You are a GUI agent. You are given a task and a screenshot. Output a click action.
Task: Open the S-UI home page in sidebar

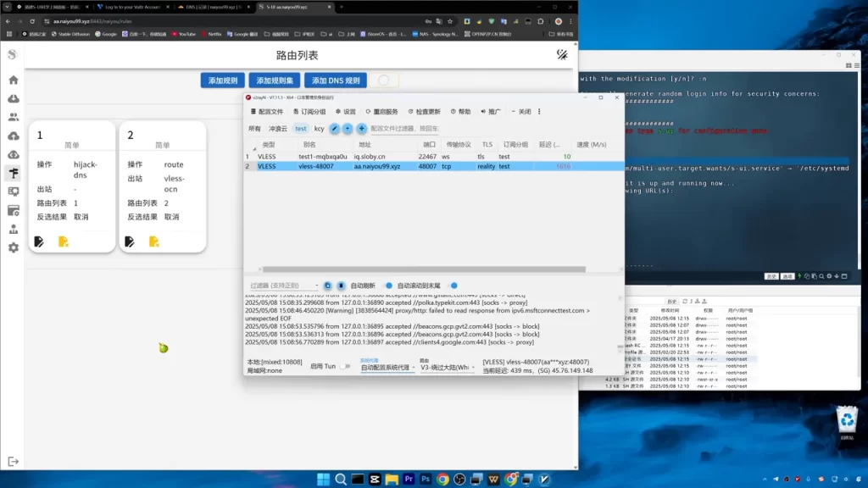click(14, 80)
